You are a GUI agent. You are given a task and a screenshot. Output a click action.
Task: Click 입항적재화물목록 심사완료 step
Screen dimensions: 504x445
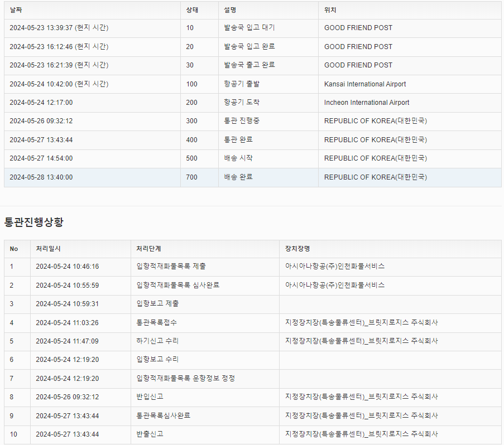tap(177, 285)
